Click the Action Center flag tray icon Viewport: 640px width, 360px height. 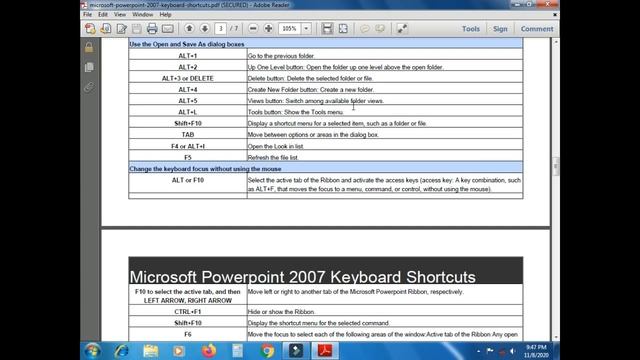pos(490,351)
